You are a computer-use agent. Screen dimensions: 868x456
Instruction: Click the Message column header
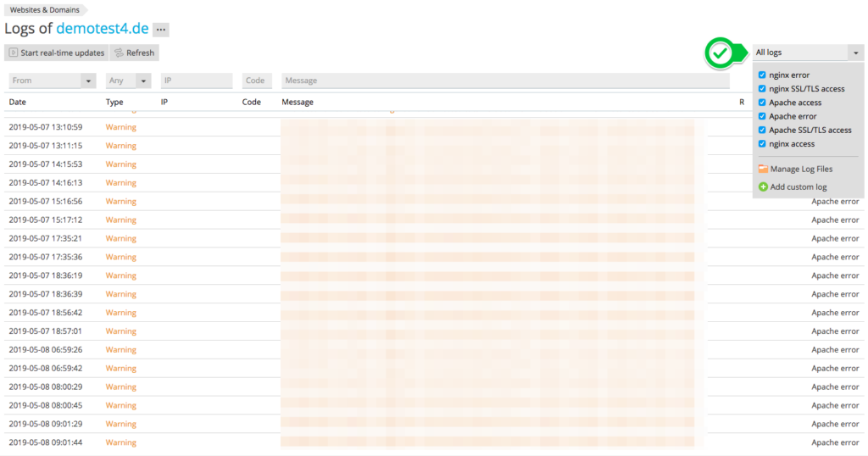(x=298, y=102)
